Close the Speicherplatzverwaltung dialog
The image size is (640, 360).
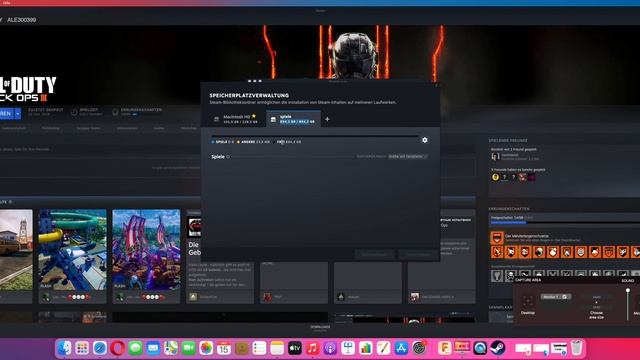pos(436,85)
